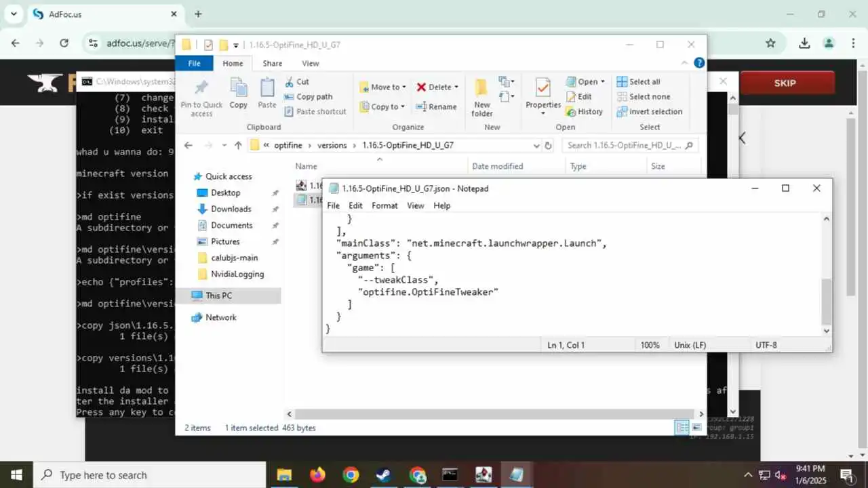
Task: Open Notepad File menu
Action: 333,205
